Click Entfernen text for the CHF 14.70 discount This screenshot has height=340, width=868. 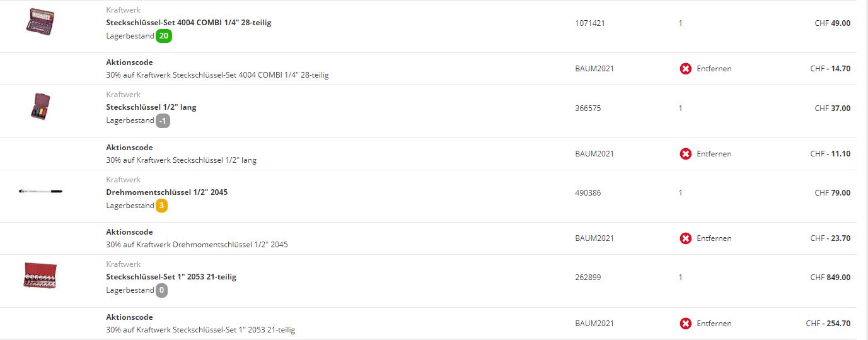pyautogui.click(x=714, y=69)
